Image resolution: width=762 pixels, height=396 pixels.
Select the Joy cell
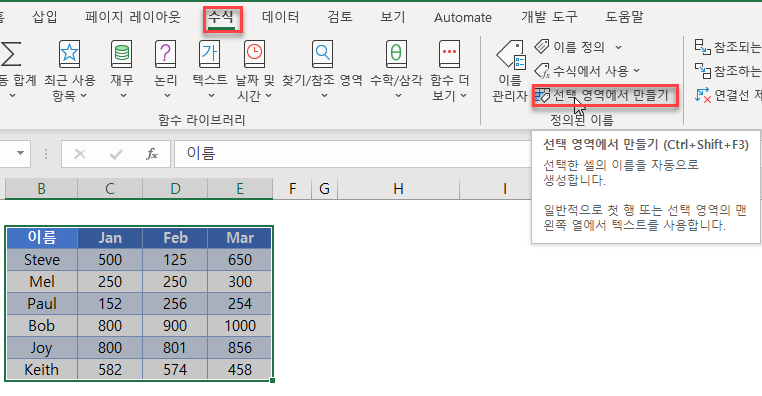(x=42, y=347)
